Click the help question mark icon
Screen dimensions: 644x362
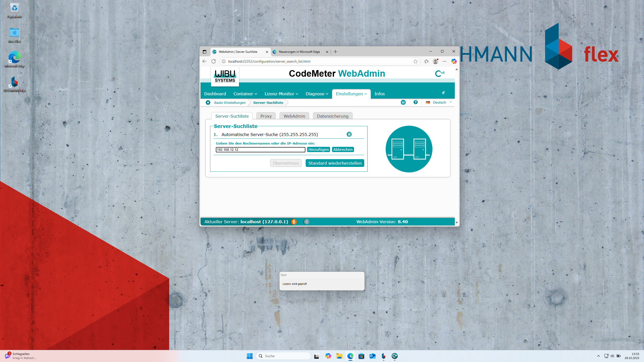(x=416, y=102)
